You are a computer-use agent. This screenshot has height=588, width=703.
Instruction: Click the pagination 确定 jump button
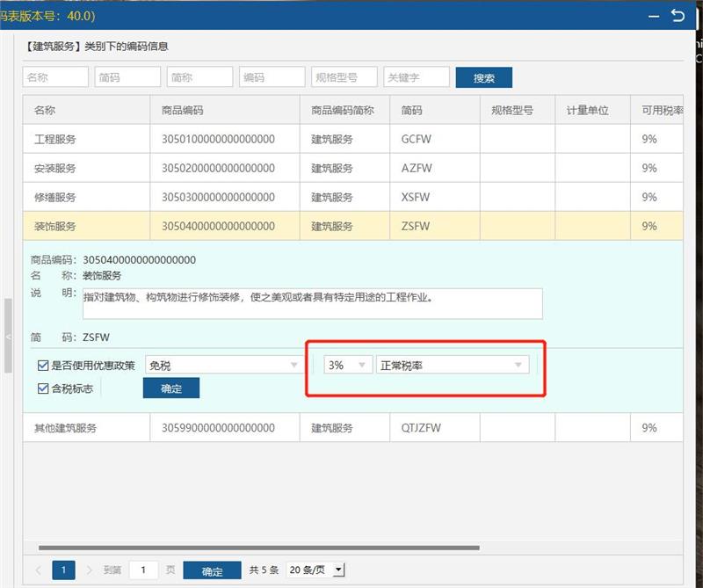pyautogui.click(x=212, y=570)
